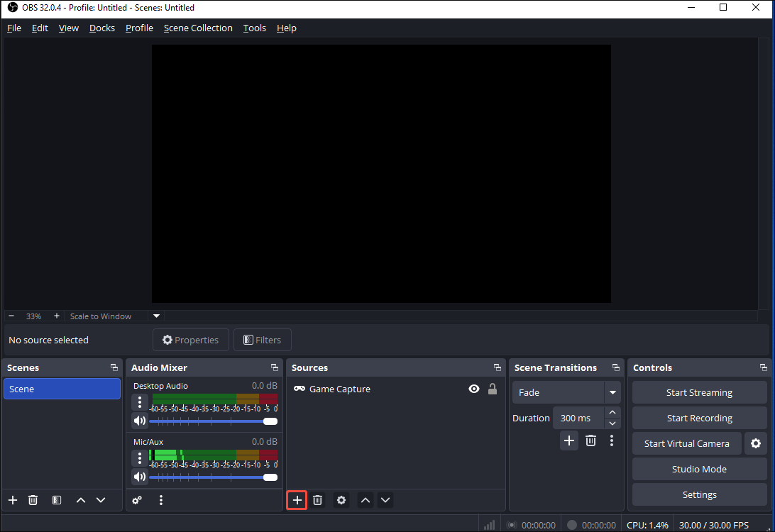Enable Studio Mode
The height and width of the screenshot is (532, 775).
tap(699, 469)
